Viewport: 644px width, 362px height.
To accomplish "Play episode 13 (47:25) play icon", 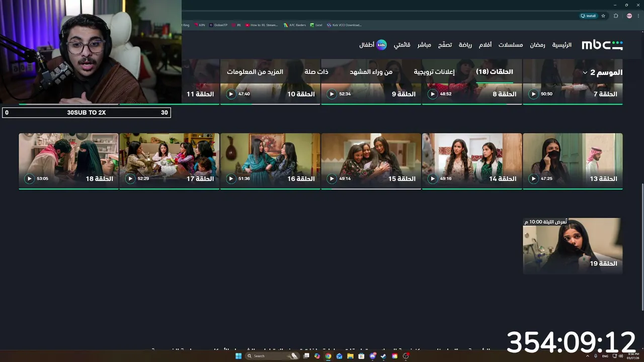I will click(533, 178).
